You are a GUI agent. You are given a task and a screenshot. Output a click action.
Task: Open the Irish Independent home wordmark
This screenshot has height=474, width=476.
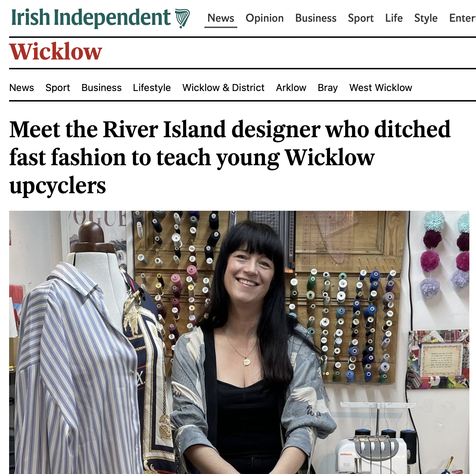pyautogui.click(x=91, y=18)
